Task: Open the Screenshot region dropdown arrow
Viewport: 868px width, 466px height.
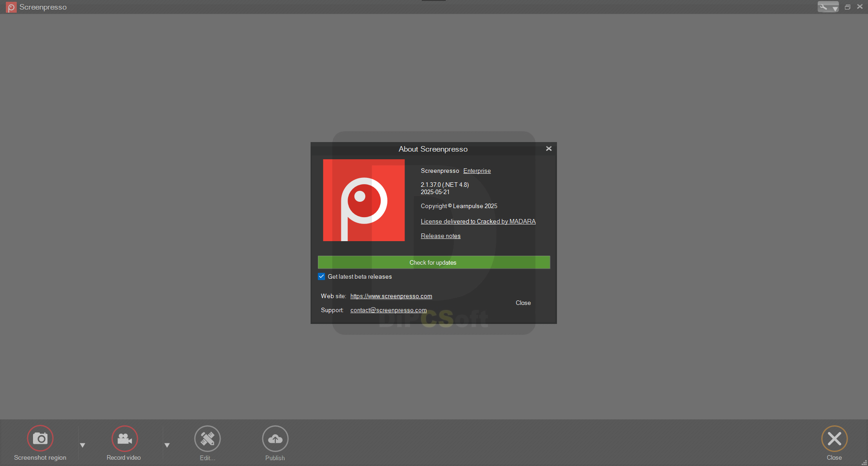Action: click(x=82, y=445)
